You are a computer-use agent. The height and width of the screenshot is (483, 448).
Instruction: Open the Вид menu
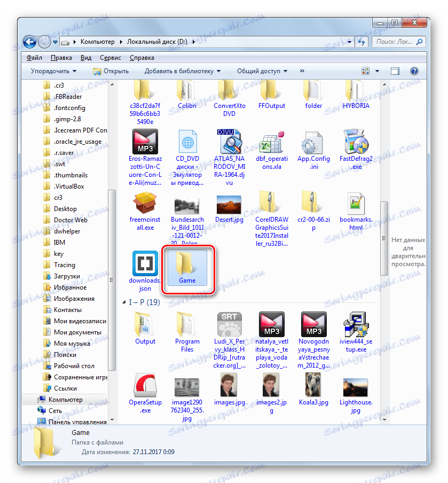86,58
